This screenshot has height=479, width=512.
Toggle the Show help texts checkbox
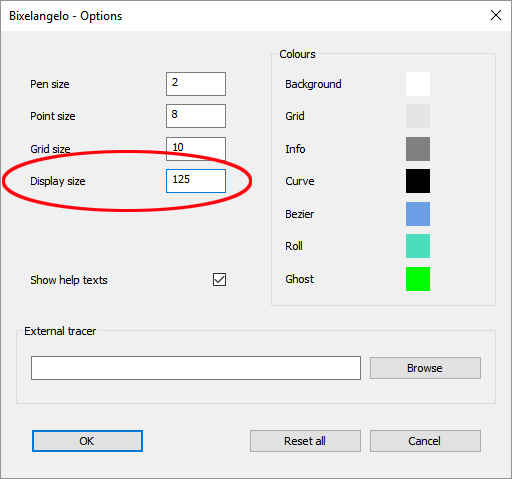219,280
